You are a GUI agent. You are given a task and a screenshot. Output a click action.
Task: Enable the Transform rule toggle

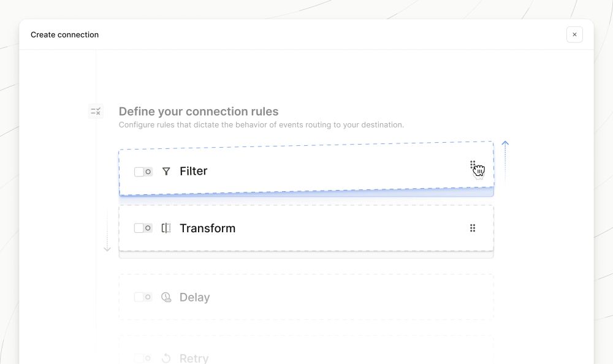click(x=143, y=228)
